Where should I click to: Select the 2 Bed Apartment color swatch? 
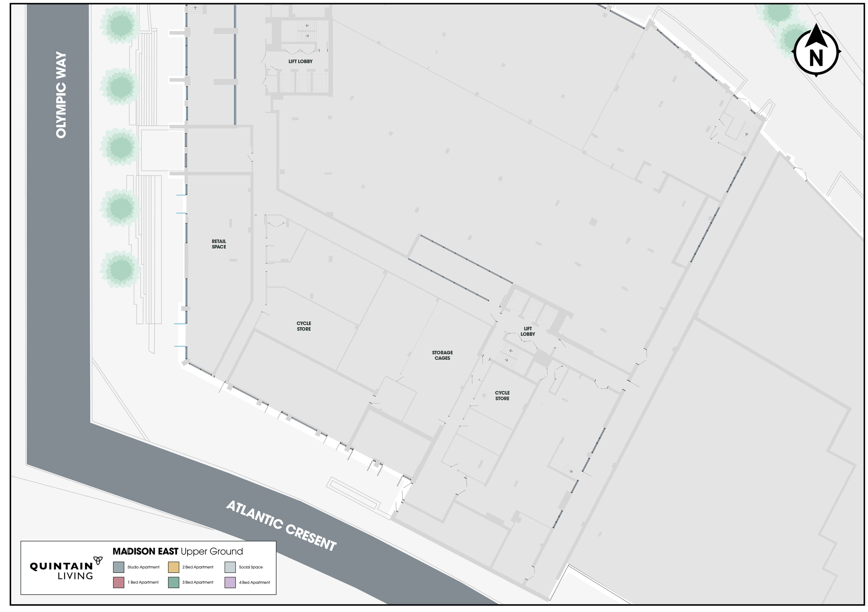tap(174, 567)
